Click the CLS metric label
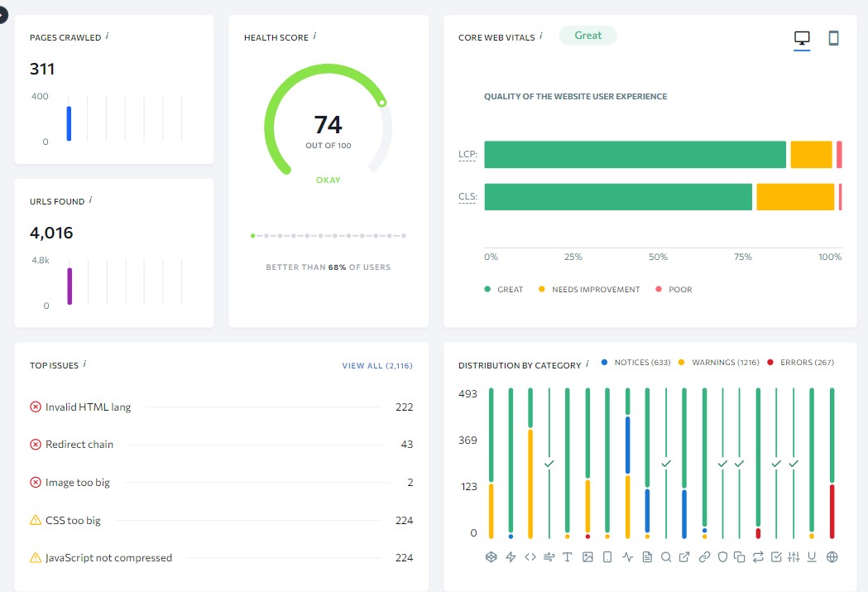The image size is (868, 592). pyautogui.click(x=468, y=196)
